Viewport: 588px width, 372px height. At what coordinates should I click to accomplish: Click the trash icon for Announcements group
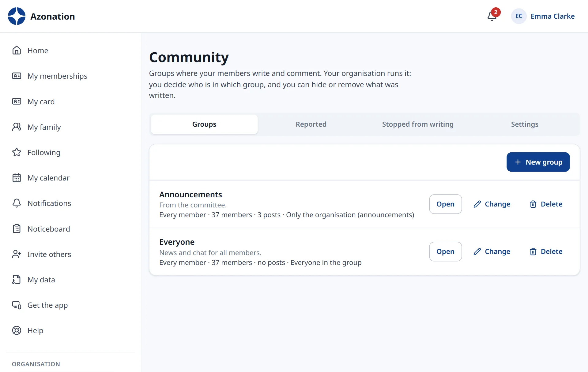coord(533,204)
